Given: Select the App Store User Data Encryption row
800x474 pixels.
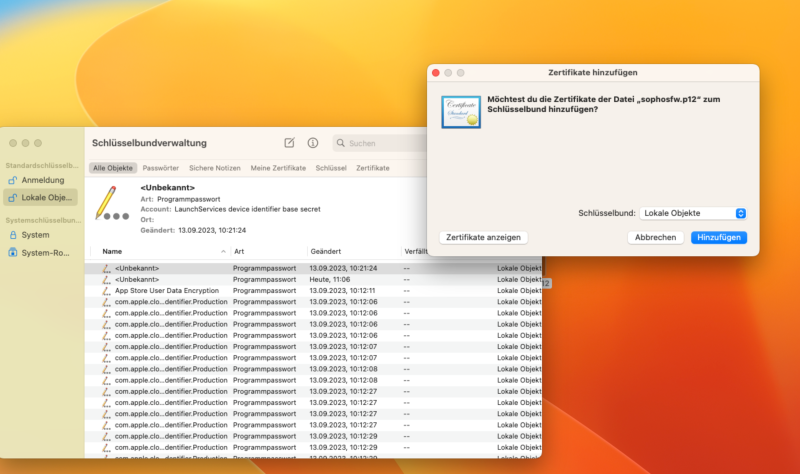Looking at the screenshot, I should (x=313, y=291).
